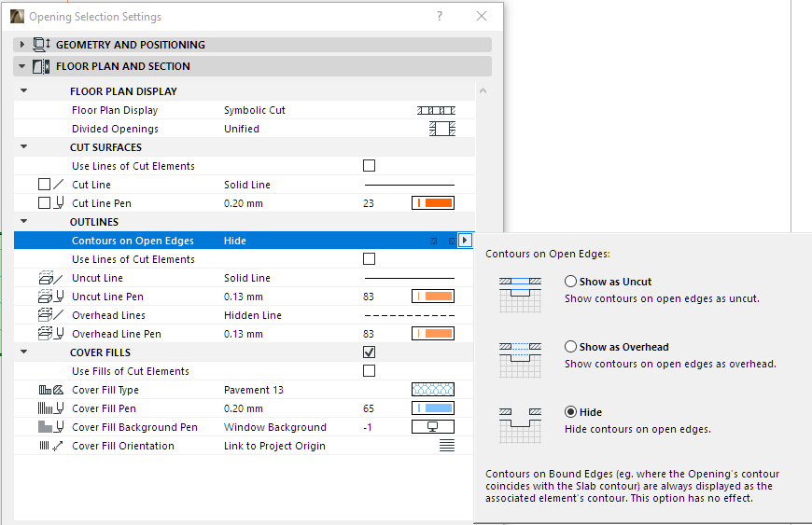This screenshot has width=812, height=525.
Task: Select the Hide radio option
Action: click(570, 412)
